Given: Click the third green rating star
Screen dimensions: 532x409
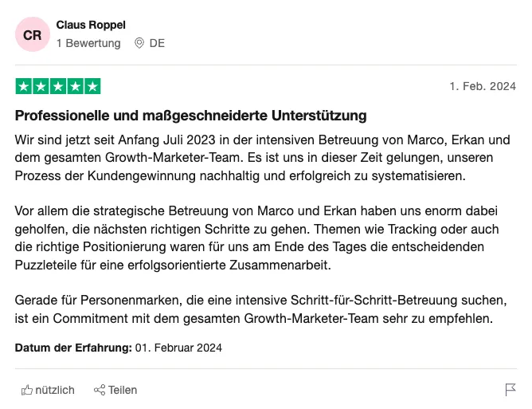Looking at the screenshot, I should pyautogui.click(x=58, y=86).
